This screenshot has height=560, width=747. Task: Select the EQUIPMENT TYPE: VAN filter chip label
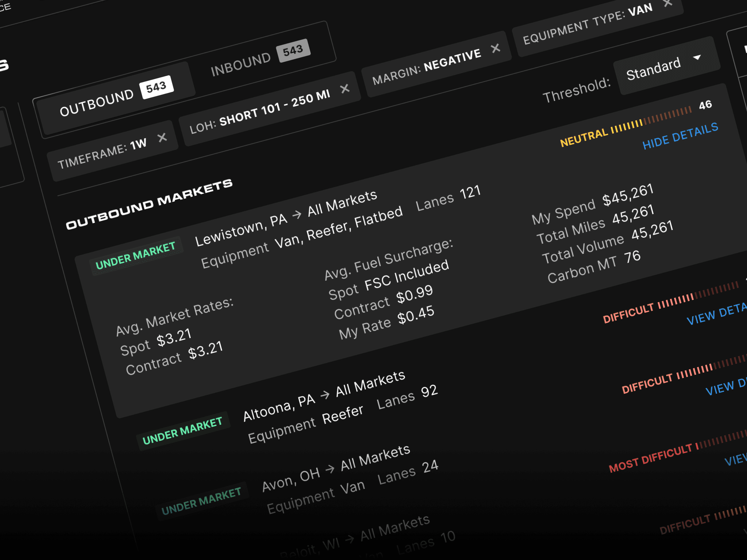tap(588, 24)
